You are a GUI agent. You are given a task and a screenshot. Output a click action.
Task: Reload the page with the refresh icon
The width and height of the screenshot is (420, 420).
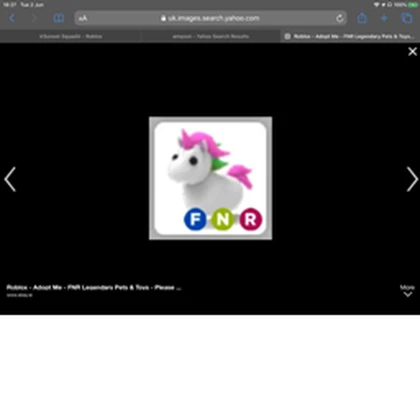[x=340, y=18]
